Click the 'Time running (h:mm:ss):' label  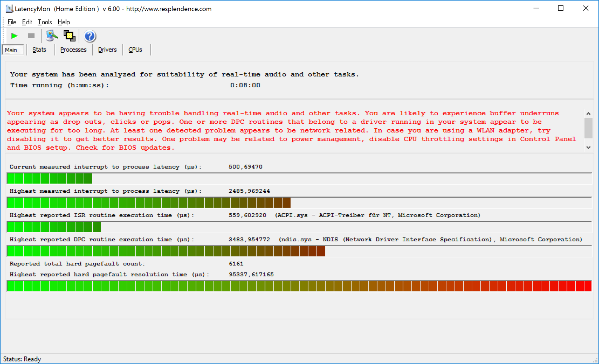click(x=60, y=85)
